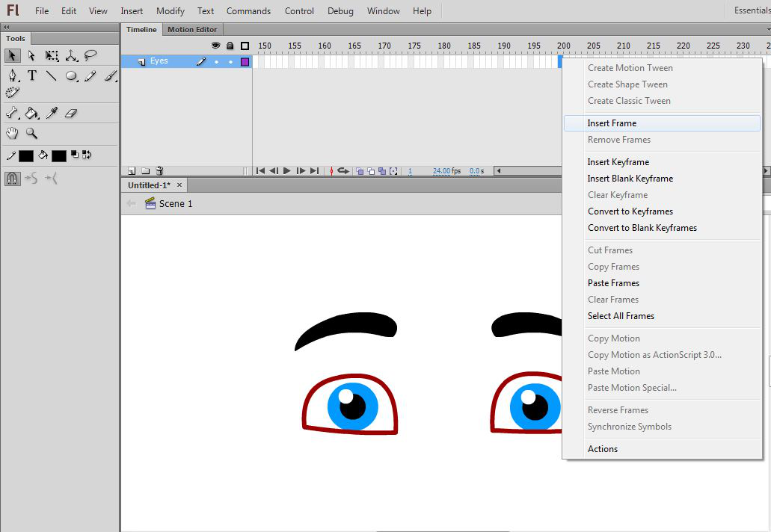Click the fill color swatch
This screenshot has height=532, width=771.
click(59, 155)
